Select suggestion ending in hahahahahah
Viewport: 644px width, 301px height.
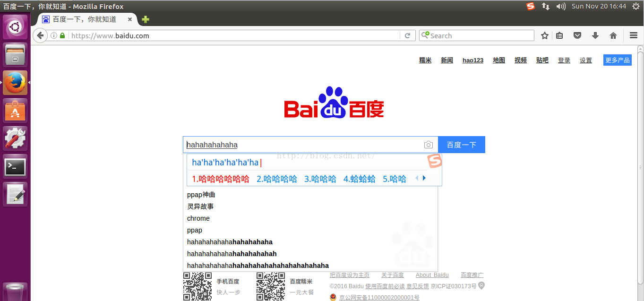point(310,254)
